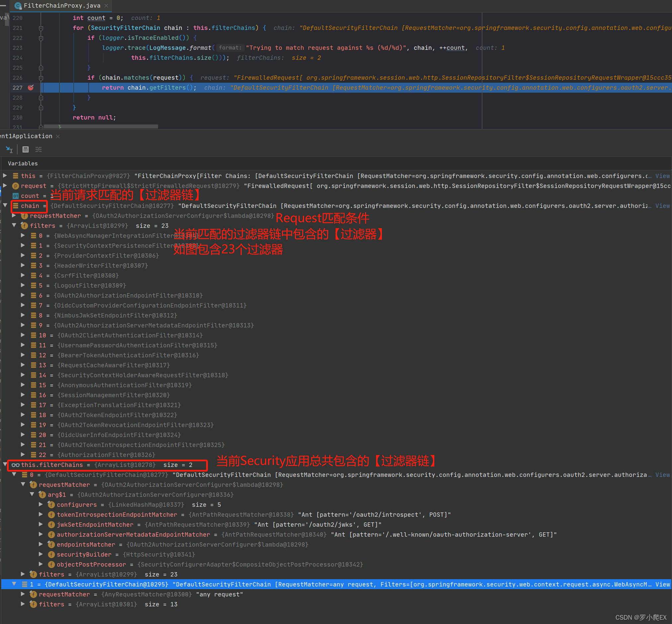Select filter 7 OidcCustomProviderConfigurationEndpointFilter row
The width and height of the screenshot is (672, 624).
click(x=336, y=305)
